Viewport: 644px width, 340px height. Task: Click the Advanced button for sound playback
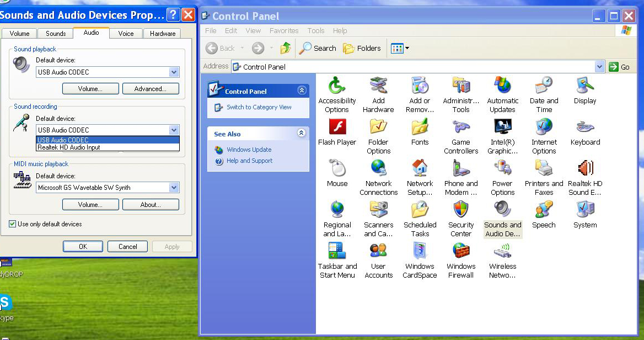(150, 89)
